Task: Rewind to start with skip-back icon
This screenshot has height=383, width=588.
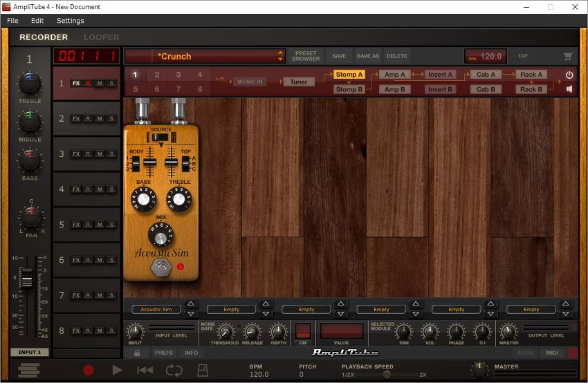Action: pyautogui.click(x=145, y=371)
